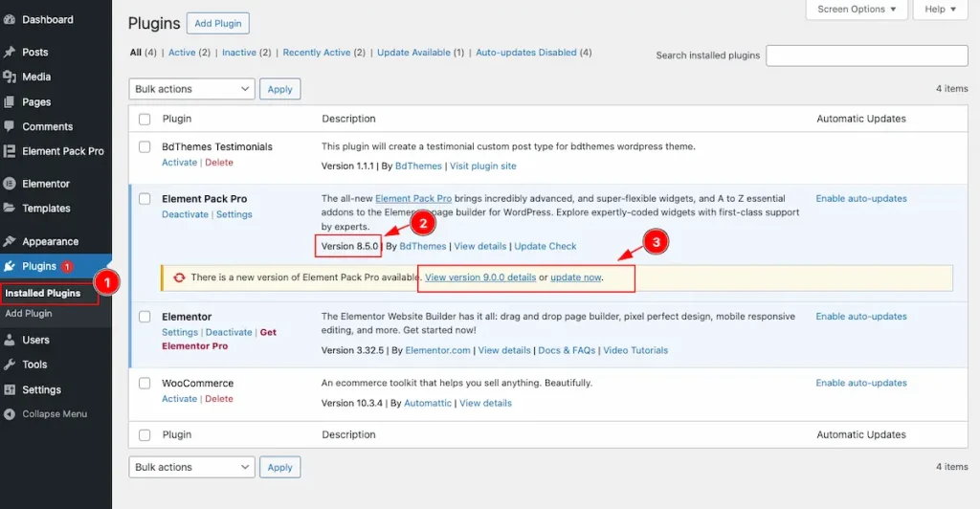This screenshot has height=509, width=980.
Task: Check the Elementor plugin checkbox
Action: coord(145,317)
